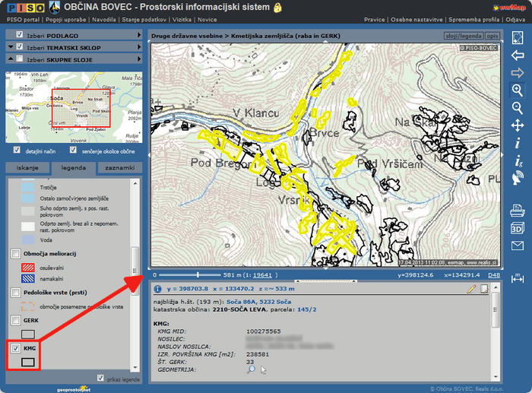Click the map scale slider
The image size is (532, 393).
(198, 274)
